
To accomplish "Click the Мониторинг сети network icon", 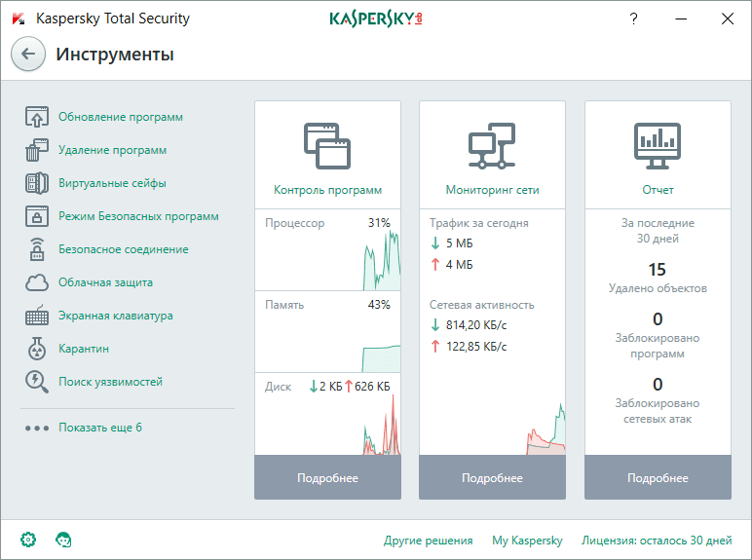I will point(492,146).
